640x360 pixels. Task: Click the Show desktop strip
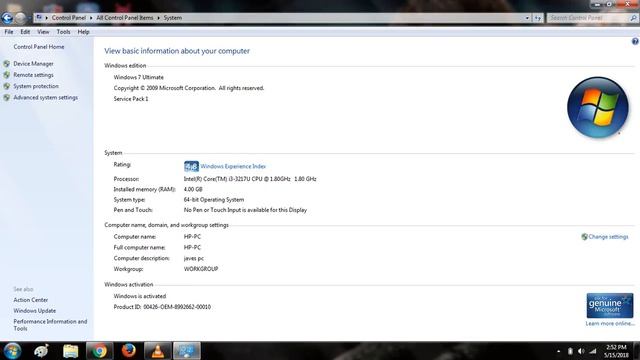[636, 351]
